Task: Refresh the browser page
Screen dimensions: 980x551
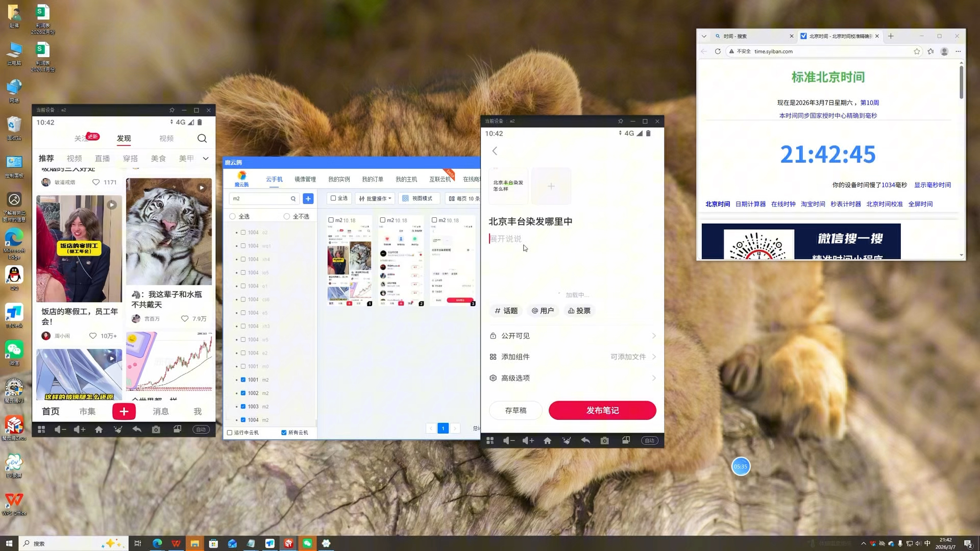Action: [x=718, y=52]
